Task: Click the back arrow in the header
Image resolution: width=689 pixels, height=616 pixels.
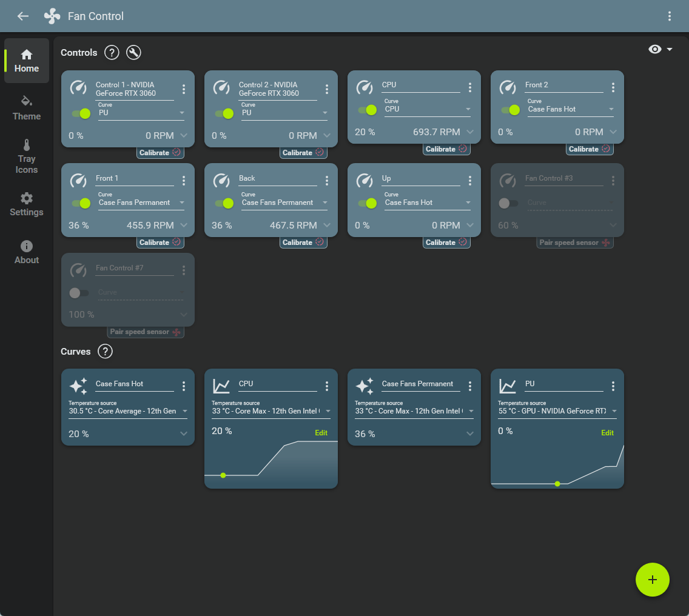Action: pos(23,16)
